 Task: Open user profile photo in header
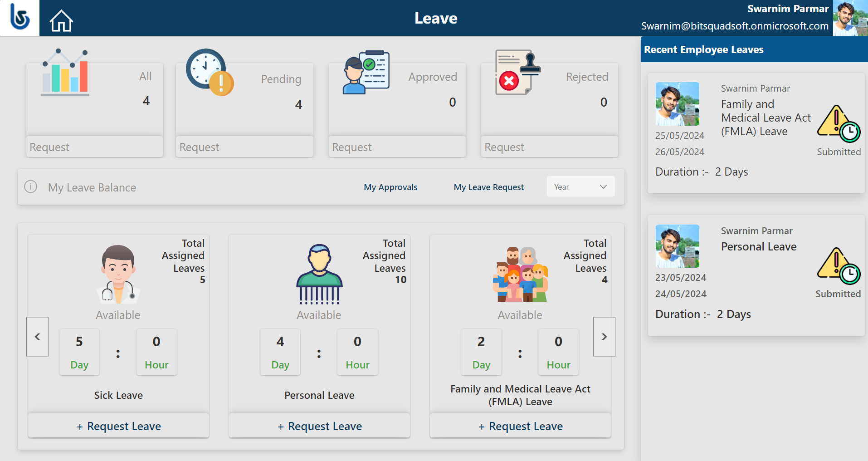(850, 18)
